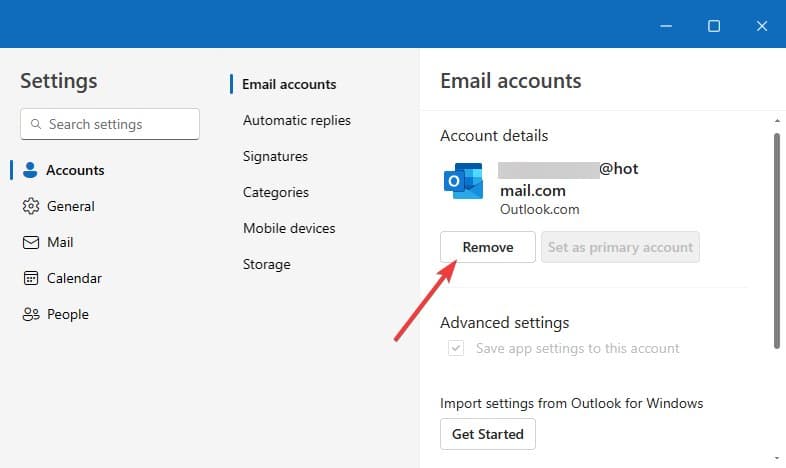Click the Outlook.com account type text

click(x=539, y=209)
